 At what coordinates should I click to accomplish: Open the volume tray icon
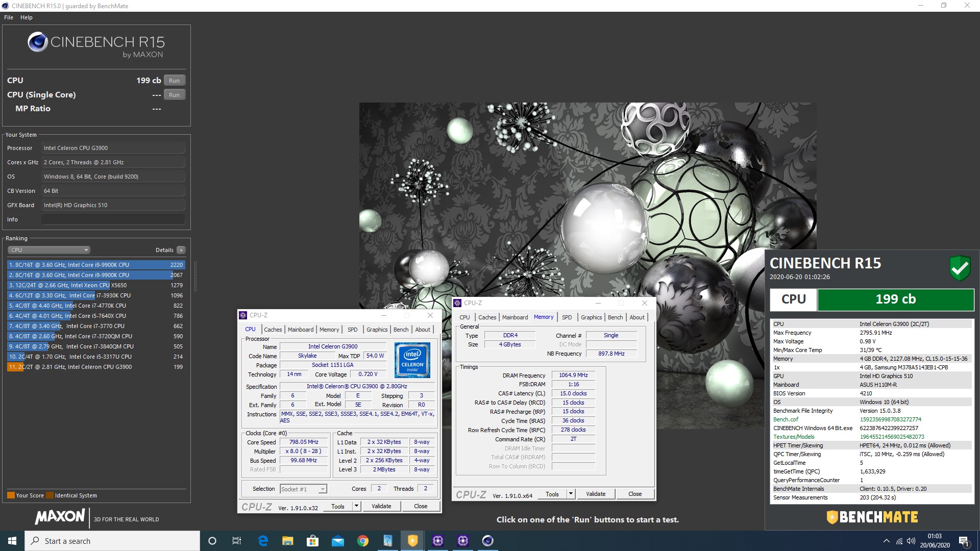[x=911, y=541]
